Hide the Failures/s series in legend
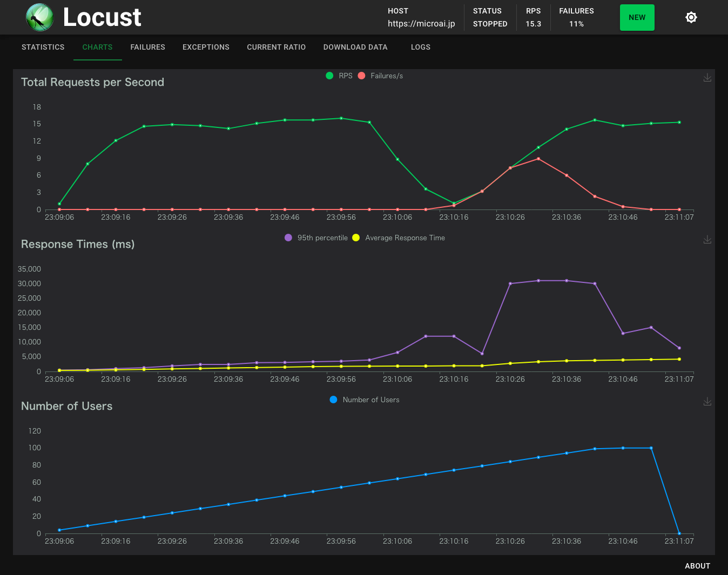 pos(381,76)
